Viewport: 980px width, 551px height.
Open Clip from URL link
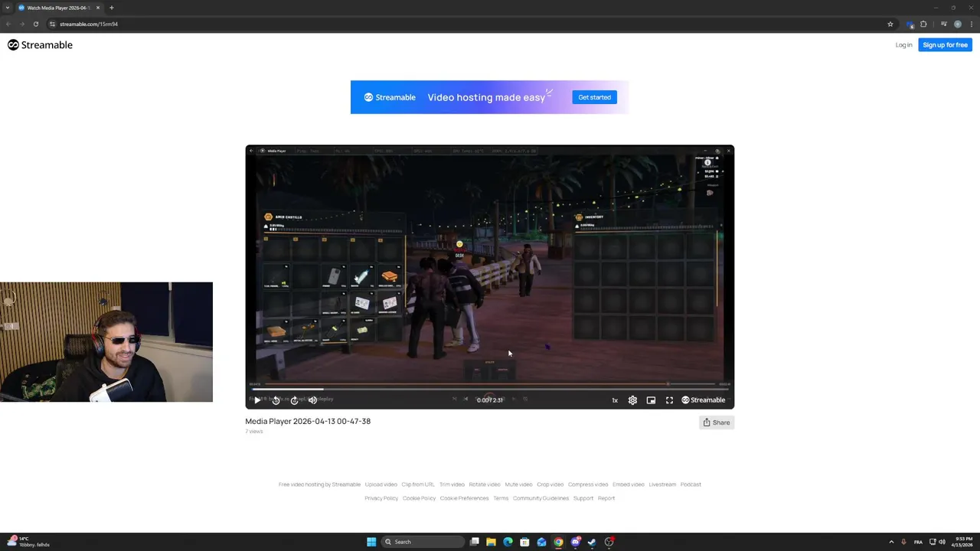pos(418,484)
